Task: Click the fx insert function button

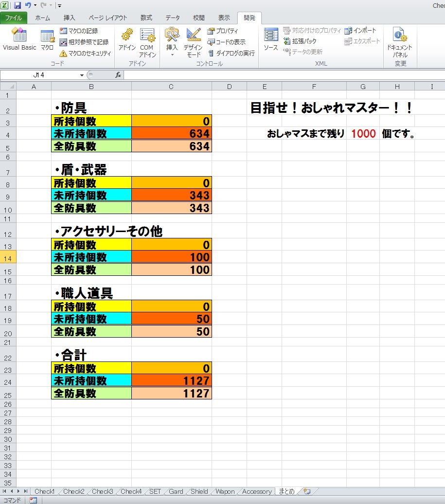Action: tap(118, 75)
